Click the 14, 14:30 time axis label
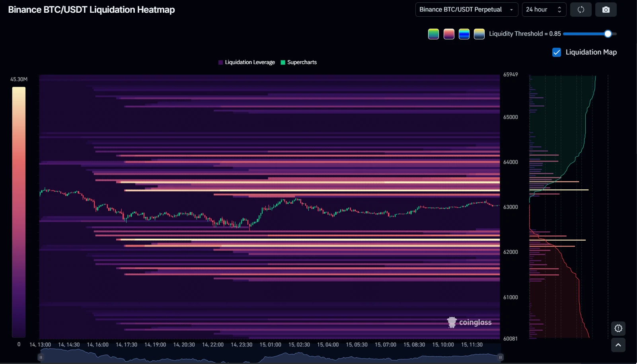The width and height of the screenshot is (637, 364). point(69,345)
